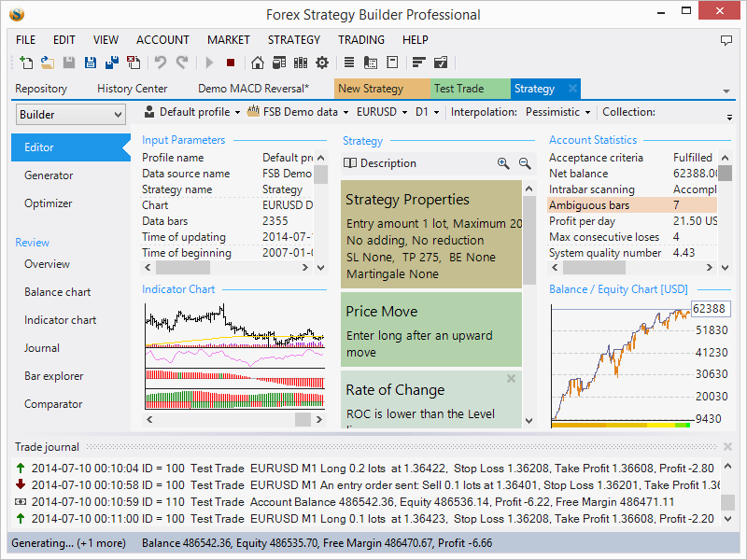Zoom out of the strategy description
The height and width of the screenshot is (560, 747).
pyautogui.click(x=525, y=163)
